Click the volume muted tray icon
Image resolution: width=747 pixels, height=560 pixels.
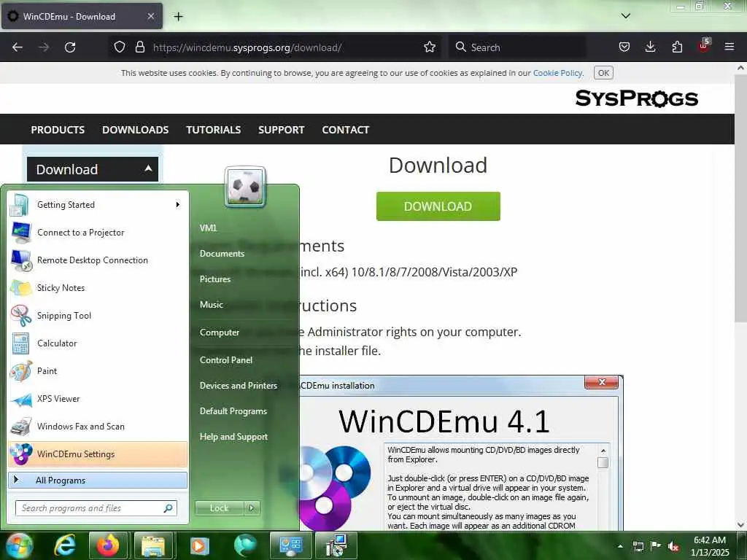[673, 547]
